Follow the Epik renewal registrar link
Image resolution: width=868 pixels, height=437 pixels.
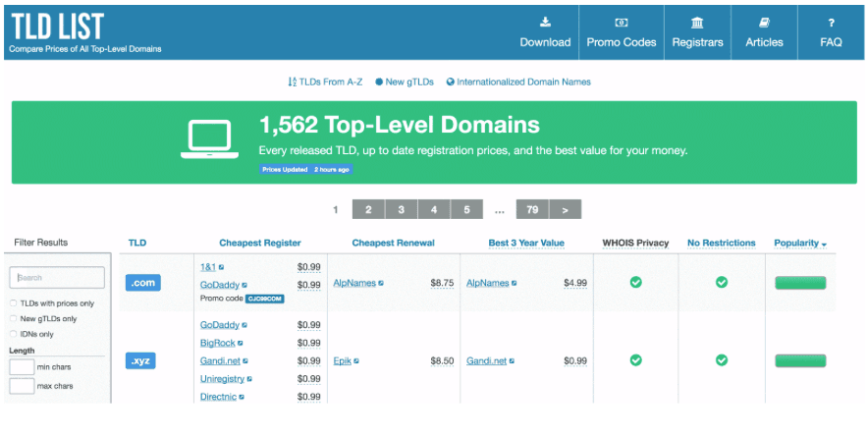click(x=342, y=360)
